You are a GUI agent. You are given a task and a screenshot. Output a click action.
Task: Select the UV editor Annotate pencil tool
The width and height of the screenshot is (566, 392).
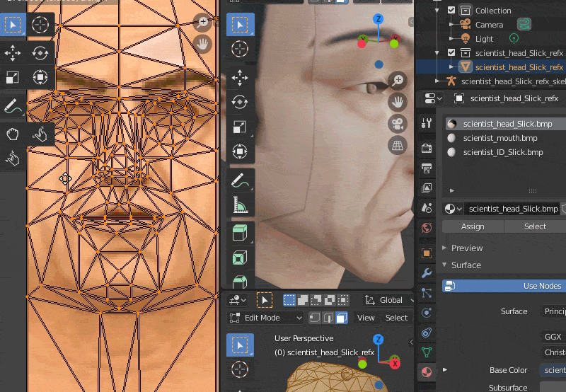point(13,106)
